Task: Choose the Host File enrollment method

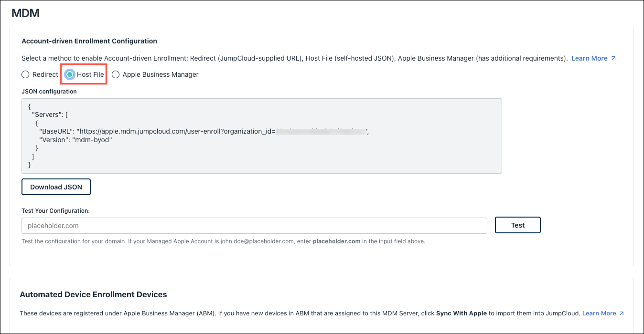Action: click(x=70, y=74)
